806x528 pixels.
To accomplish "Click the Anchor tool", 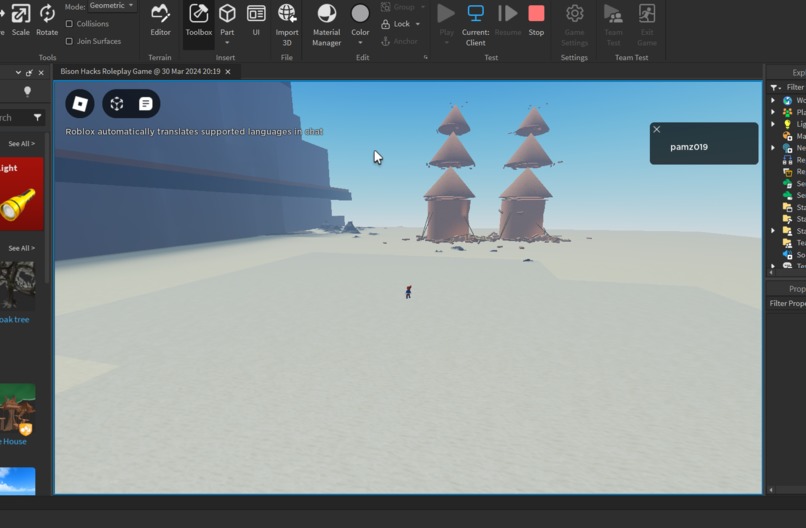I will click(x=399, y=41).
